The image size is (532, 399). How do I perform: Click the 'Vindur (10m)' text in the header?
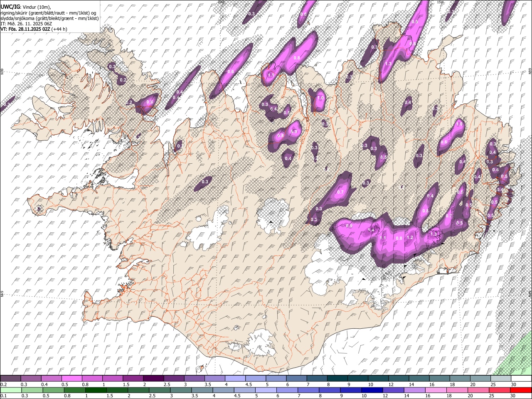click(36, 7)
